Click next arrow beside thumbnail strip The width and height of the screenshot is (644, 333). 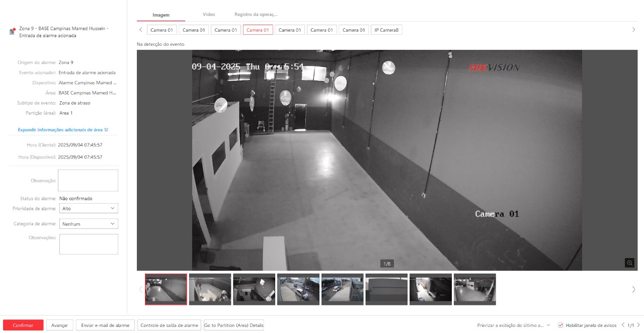click(633, 289)
